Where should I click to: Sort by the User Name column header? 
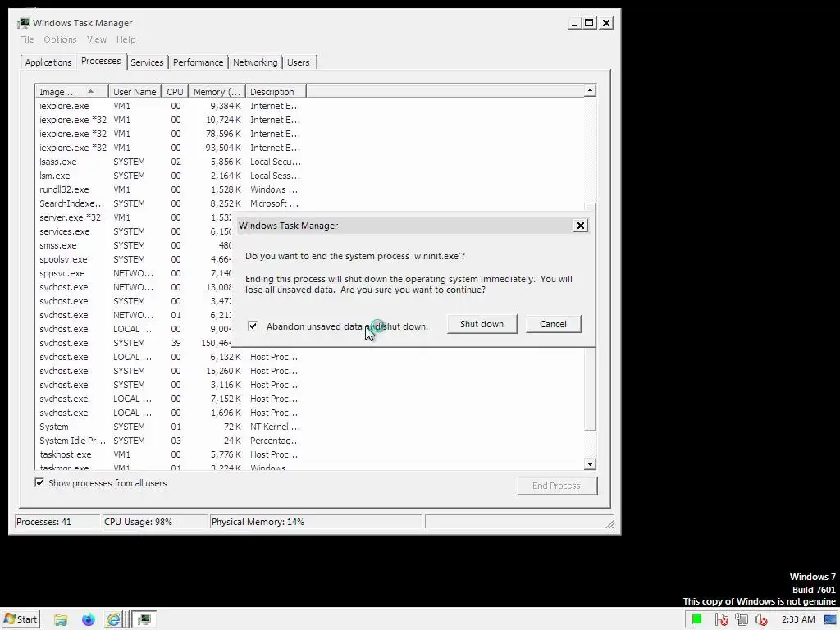(135, 92)
